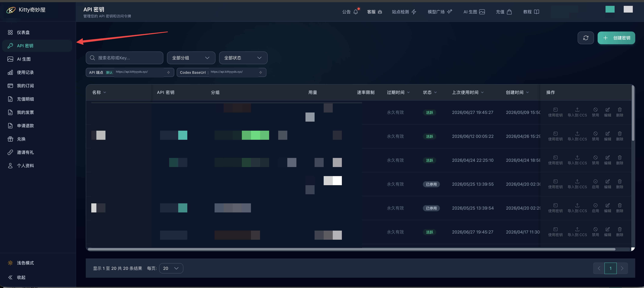Click 使用密钥 in 2026/05/09 row

tap(555, 112)
